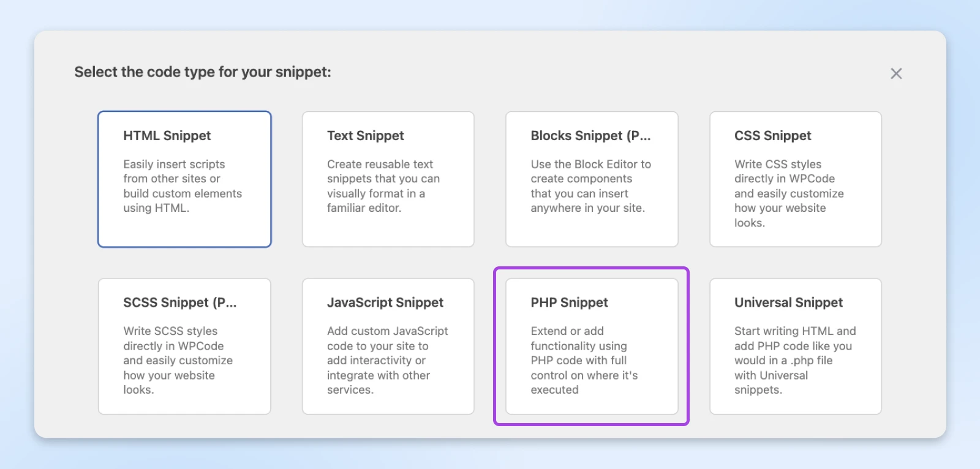This screenshot has width=980, height=469.
Task: Pick the Universal Snippet option
Action: (x=795, y=346)
